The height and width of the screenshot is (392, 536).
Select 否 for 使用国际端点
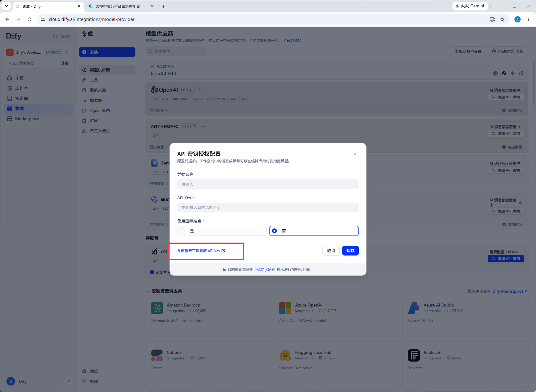click(x=314, y=231)
